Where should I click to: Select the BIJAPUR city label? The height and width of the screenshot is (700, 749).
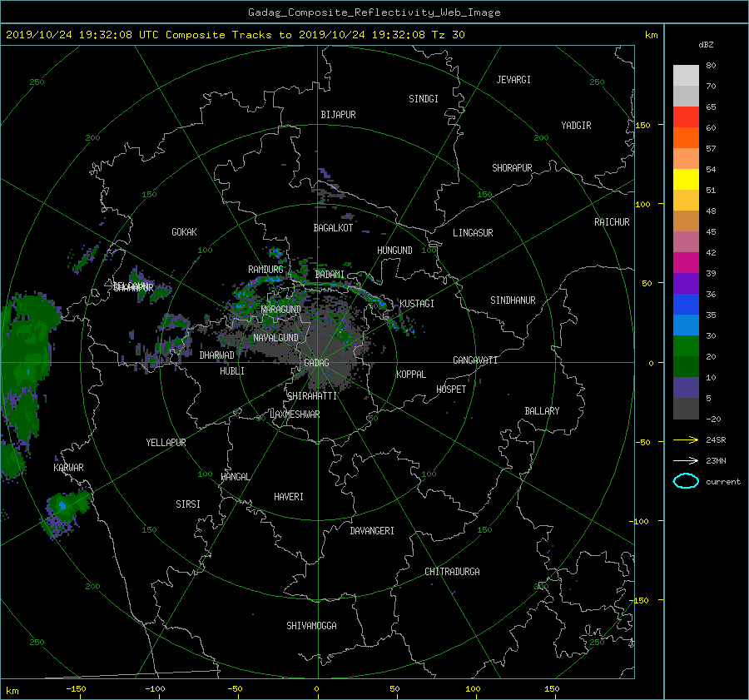point(338,115)
